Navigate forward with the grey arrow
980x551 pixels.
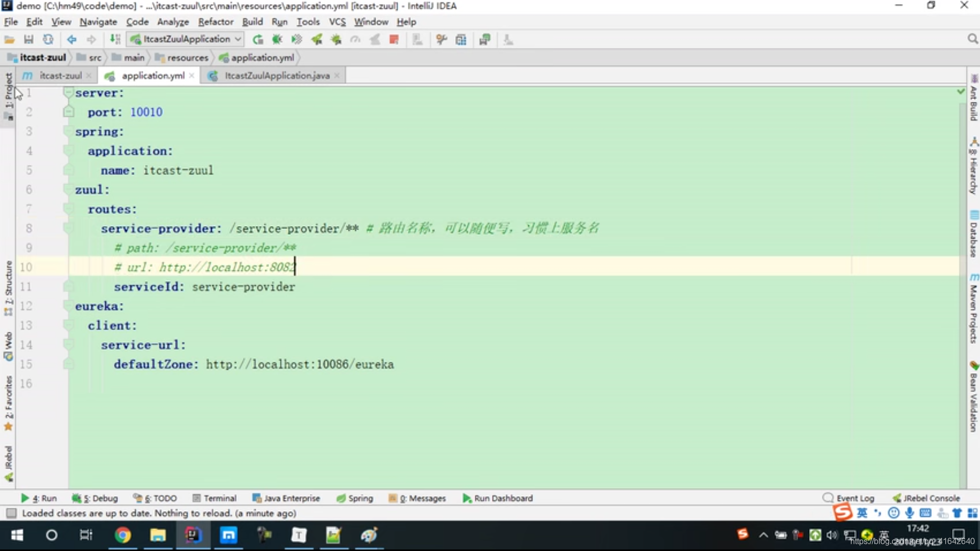click(91, 39)
